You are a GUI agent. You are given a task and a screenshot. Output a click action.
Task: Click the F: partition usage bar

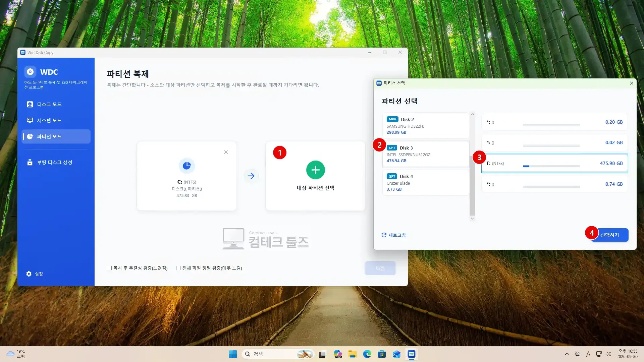tap(551, 166)
